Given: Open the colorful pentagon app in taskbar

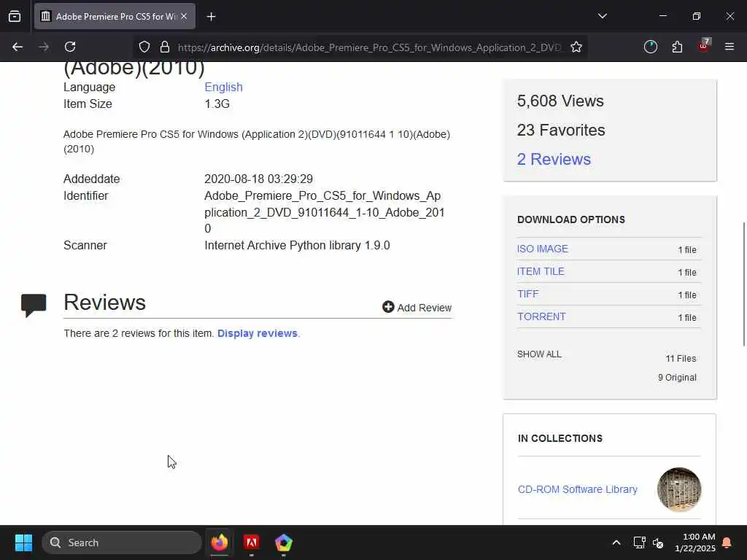Looking at the screenshot, I should 284,542.
